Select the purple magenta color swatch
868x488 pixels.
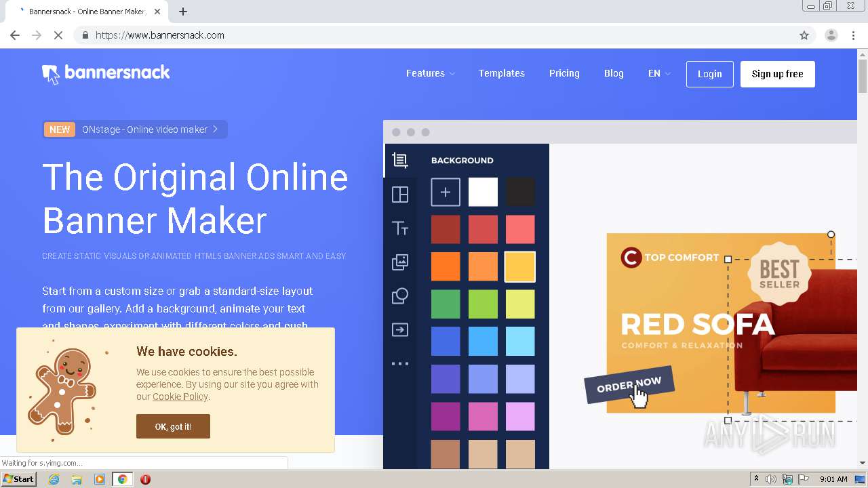pyautogui.click(x=446, y=416)
